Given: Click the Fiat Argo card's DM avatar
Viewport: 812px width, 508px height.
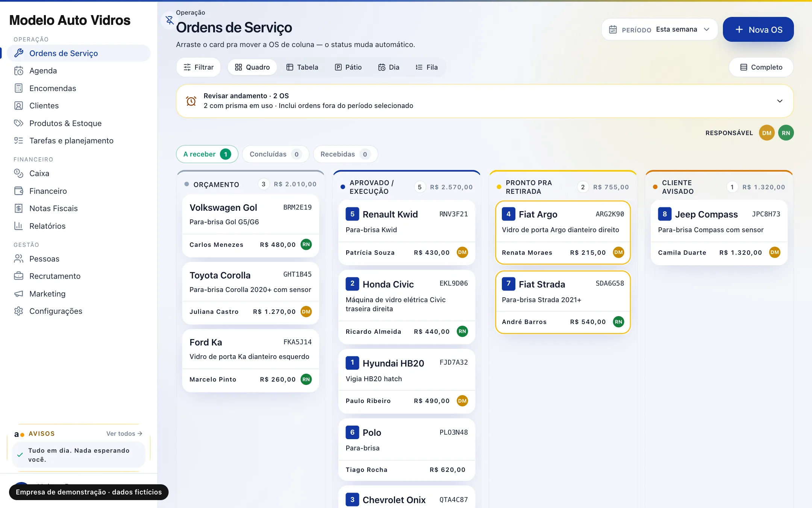Looking at the screenshot, I should tap(618, 252).
